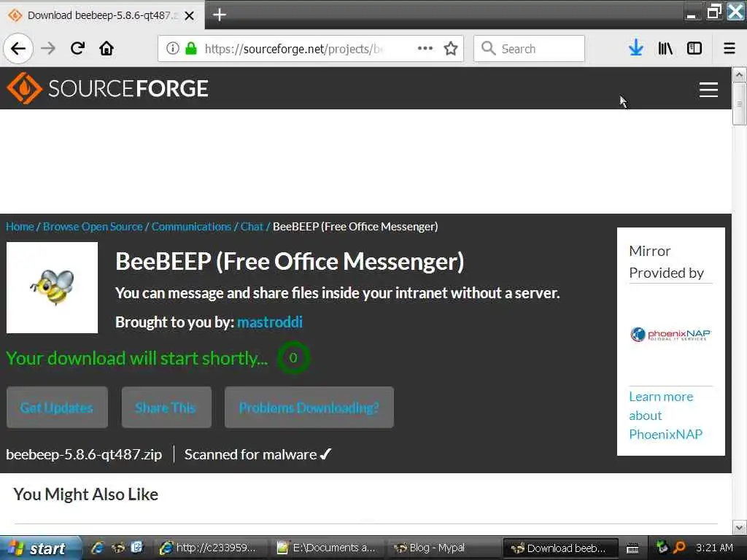
Task: Select Download beeb... taskbar button
Action: click(560, 548)
